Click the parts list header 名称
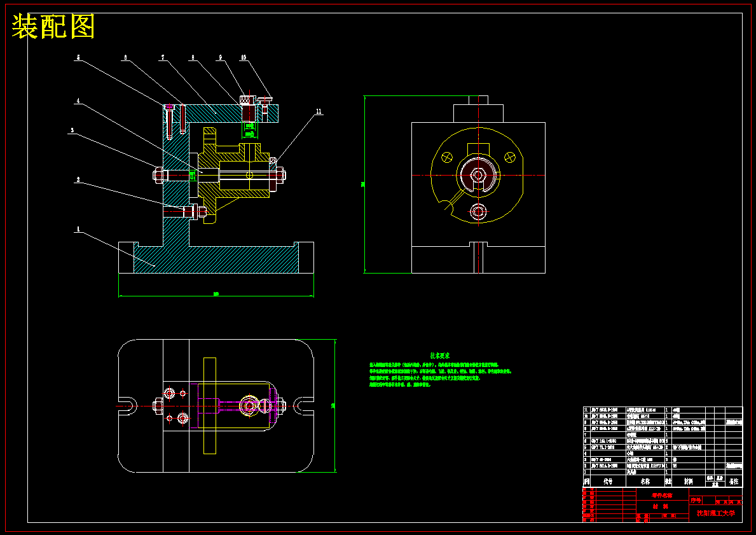Image resolution: width=756 pixels, height=535 pixels. click(645, 482)
